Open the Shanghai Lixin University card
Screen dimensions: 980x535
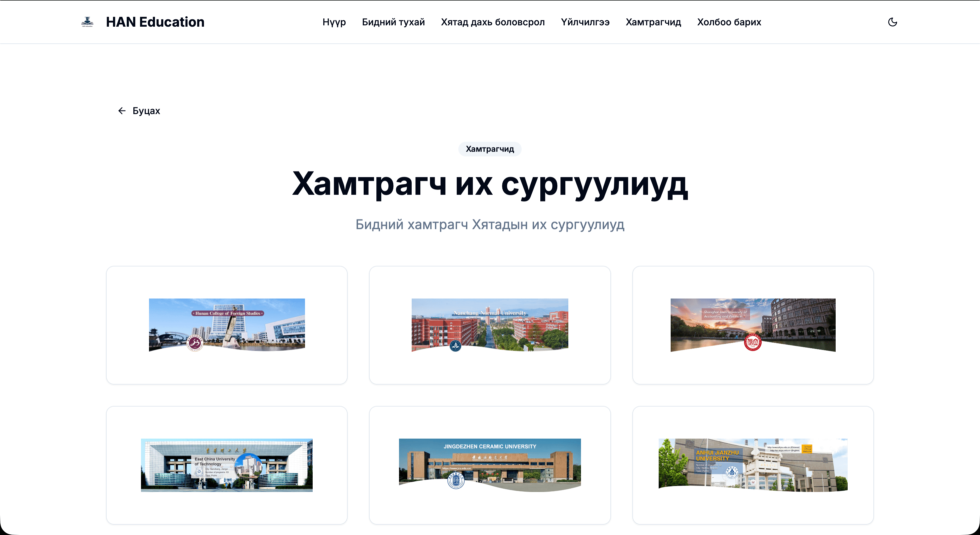pos(753,325)
